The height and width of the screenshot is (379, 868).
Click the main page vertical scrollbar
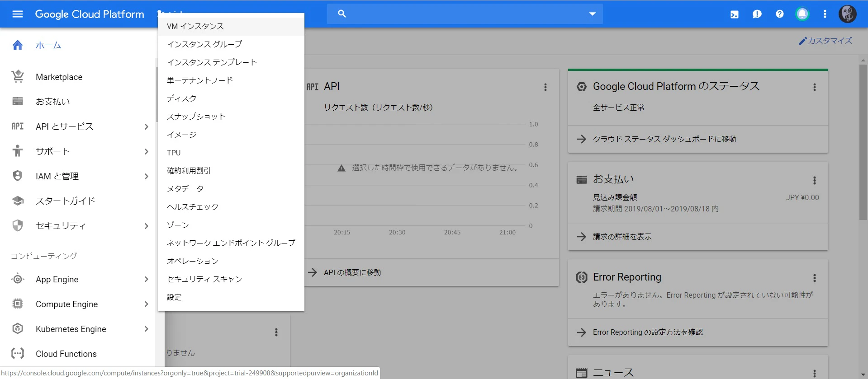(x=863, y=142)
